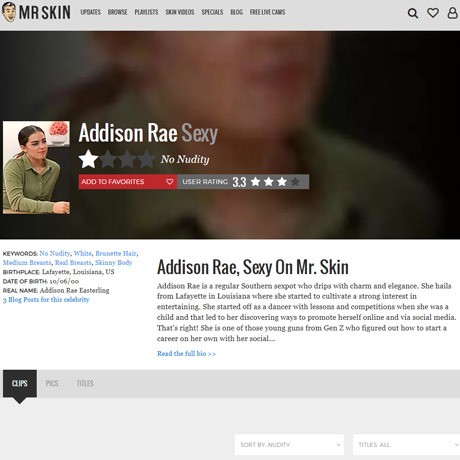The width and height of the screenshot is (460, 460).
Task: Click Add to Favorites button
Action: pyautogui.click(x=128, y=182)
